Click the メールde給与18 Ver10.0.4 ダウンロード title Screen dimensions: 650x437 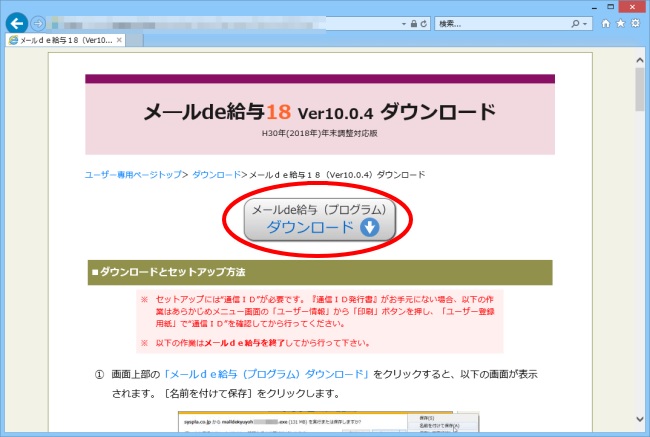click(320, 112)
